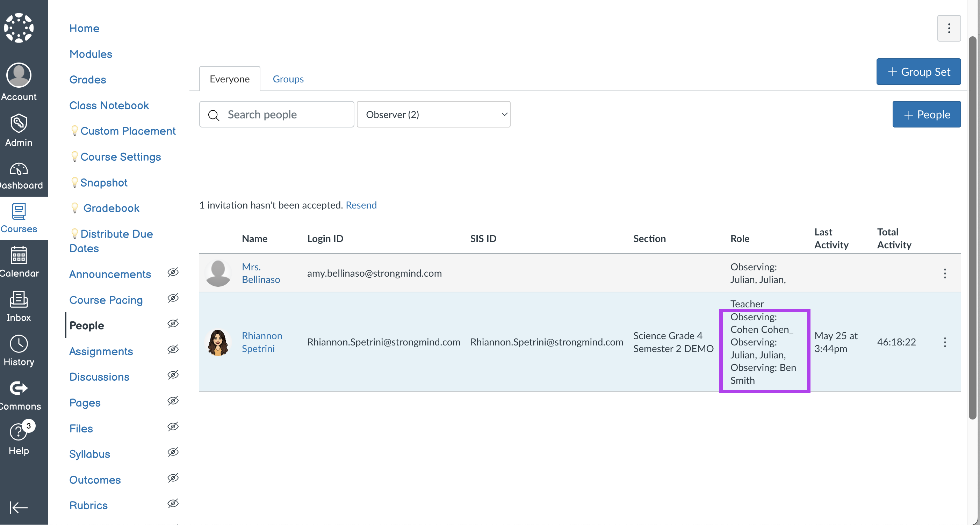Click the hidden eye icon beside Announcements
Viewport: 980px width, 525px height.
(x=173, y=272)
